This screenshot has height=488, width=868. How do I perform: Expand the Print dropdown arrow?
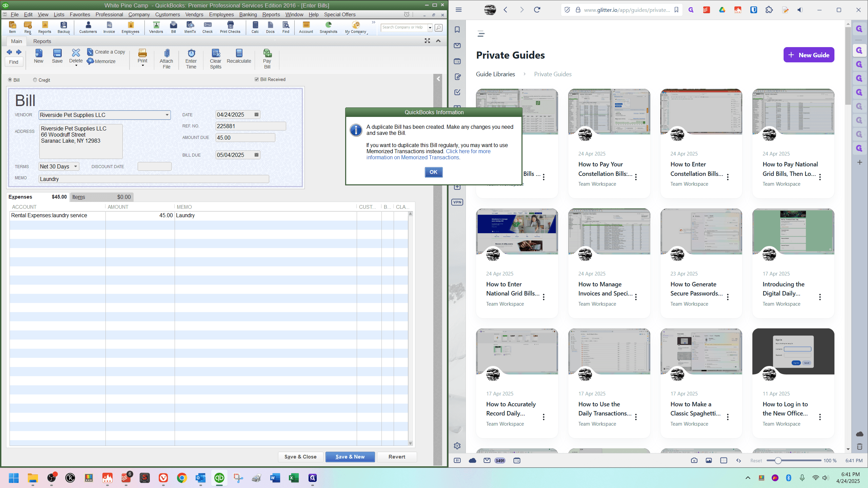[x=143, y=65]
